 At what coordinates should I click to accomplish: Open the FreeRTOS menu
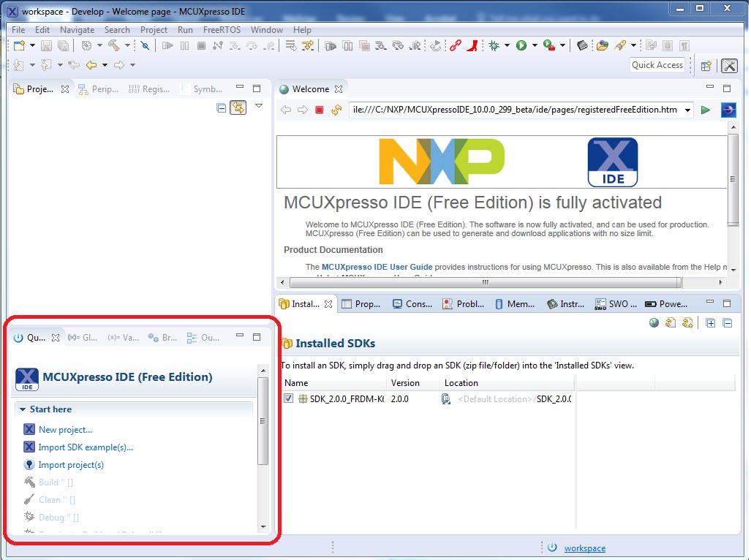(221, 30)
